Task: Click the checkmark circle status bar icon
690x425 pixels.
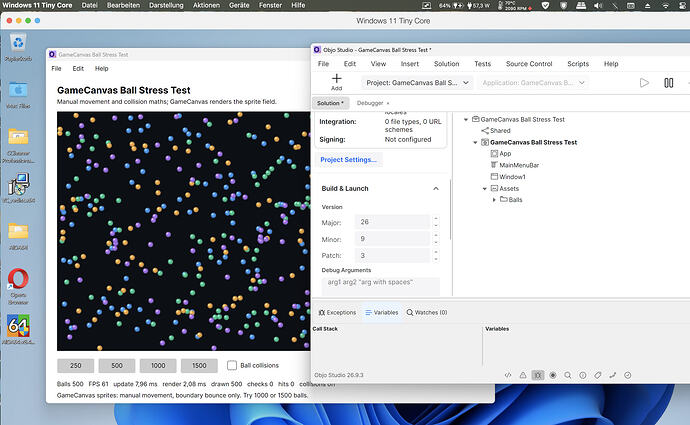Action: tap(628, 375)
